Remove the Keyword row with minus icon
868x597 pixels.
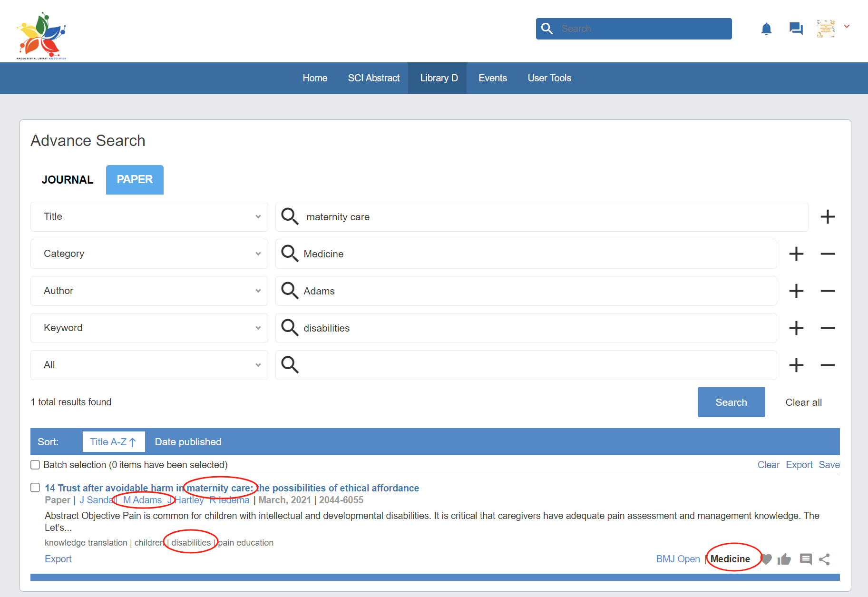point(828,328)
